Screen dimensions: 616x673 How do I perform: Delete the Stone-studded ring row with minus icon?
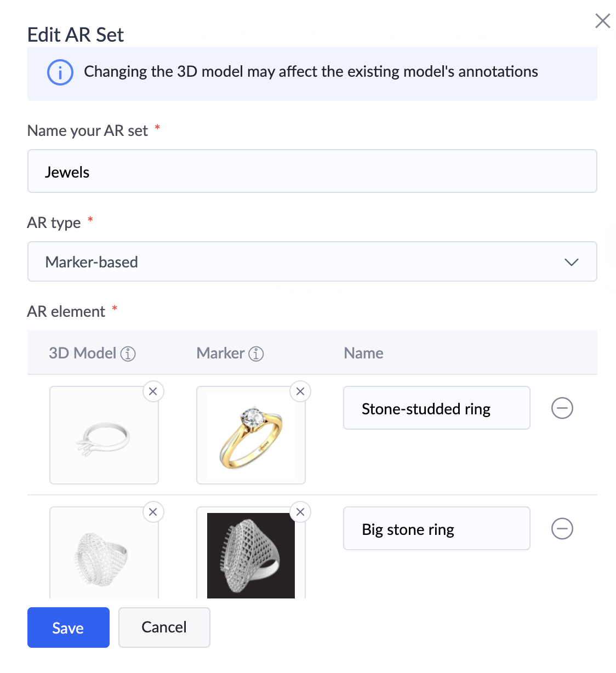click(x=562, y=408)
